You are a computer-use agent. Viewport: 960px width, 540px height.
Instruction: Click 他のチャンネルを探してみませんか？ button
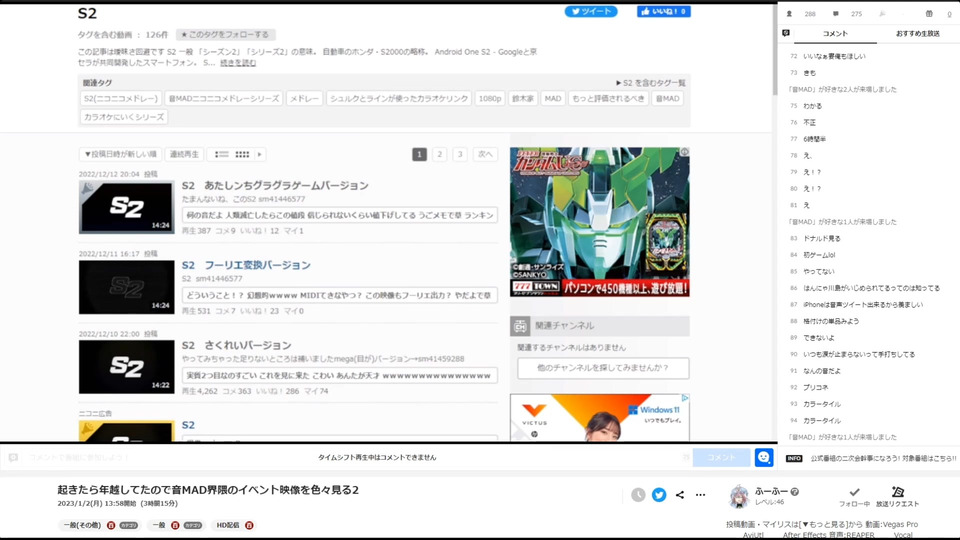pyautogui.click(x=603, y=368)
